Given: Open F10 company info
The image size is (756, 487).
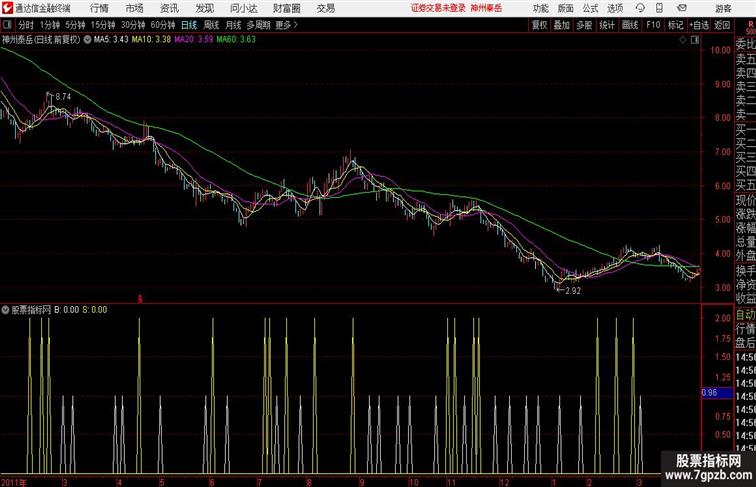Looking at the screenshot, I should (x=653, y=25).
